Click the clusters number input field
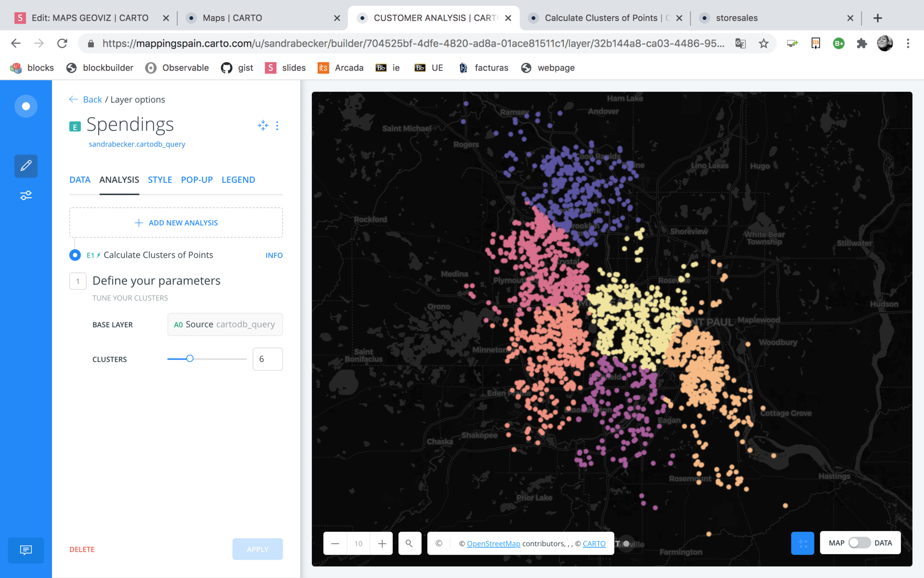 267,359
